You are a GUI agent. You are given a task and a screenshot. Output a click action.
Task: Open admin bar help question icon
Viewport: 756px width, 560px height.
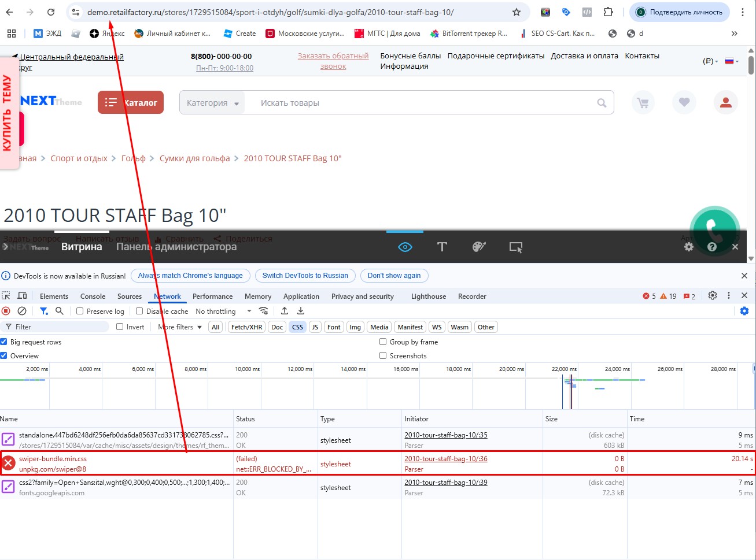[x=712, y=247]
